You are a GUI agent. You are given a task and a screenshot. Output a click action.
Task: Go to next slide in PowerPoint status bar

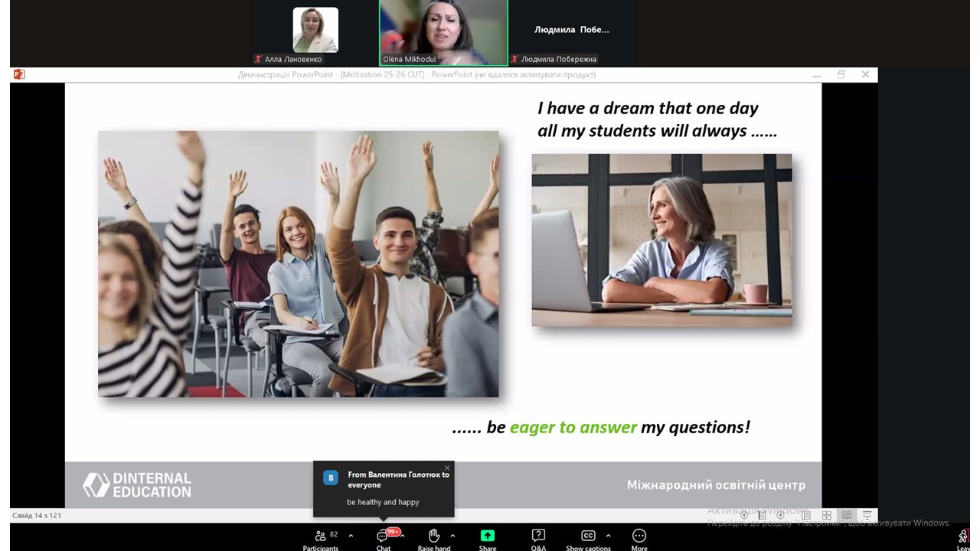[x=781, y=516]
